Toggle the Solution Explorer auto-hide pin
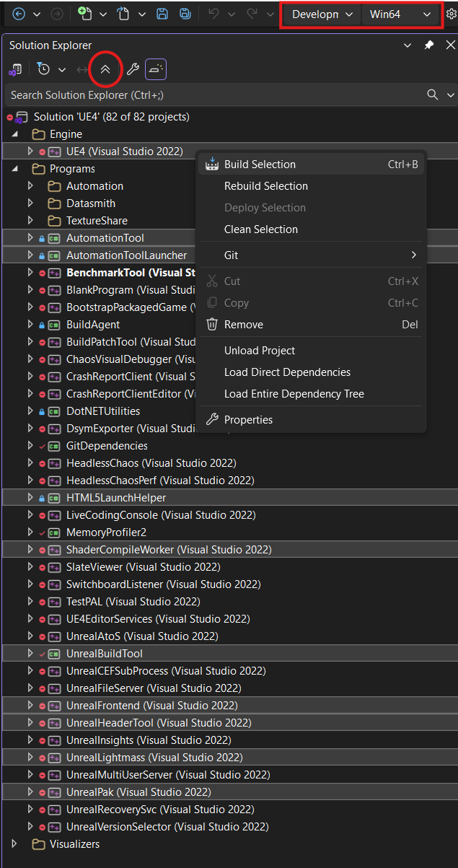Viewport: 458px width, 868px height. [429, 45]
